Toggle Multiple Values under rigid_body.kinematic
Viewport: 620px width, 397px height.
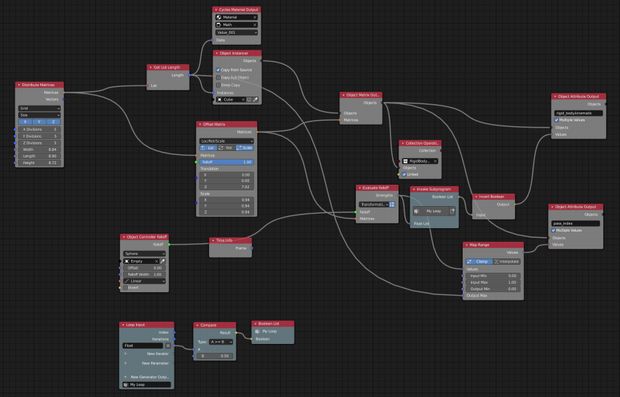[x=557, y=120]
